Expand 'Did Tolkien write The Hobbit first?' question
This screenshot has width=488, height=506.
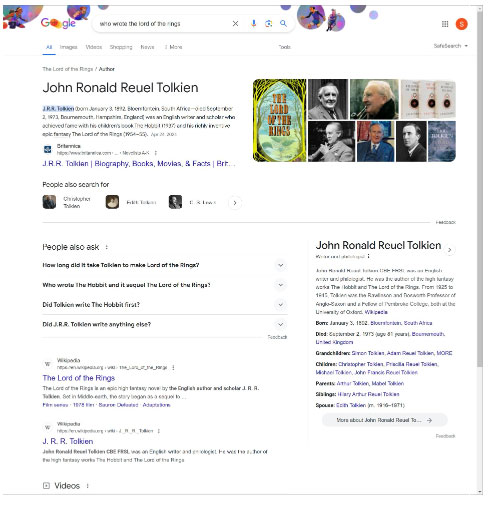(x=165, y=305)
